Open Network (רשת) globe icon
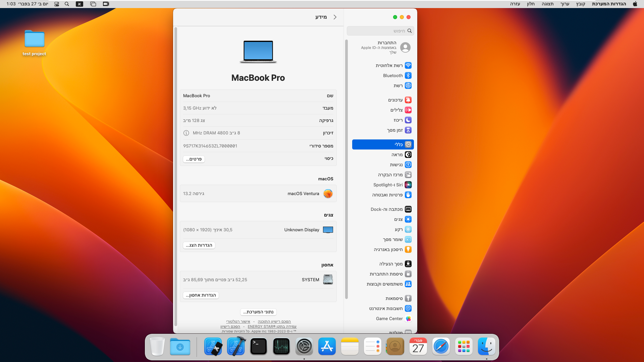644x362 pixels. 408,85
